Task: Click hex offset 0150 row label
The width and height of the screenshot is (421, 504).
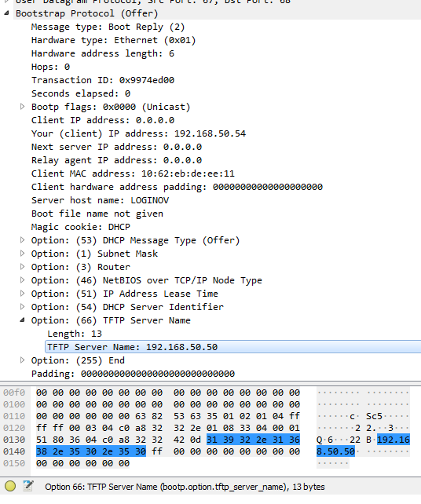Action: pos(14,463)
